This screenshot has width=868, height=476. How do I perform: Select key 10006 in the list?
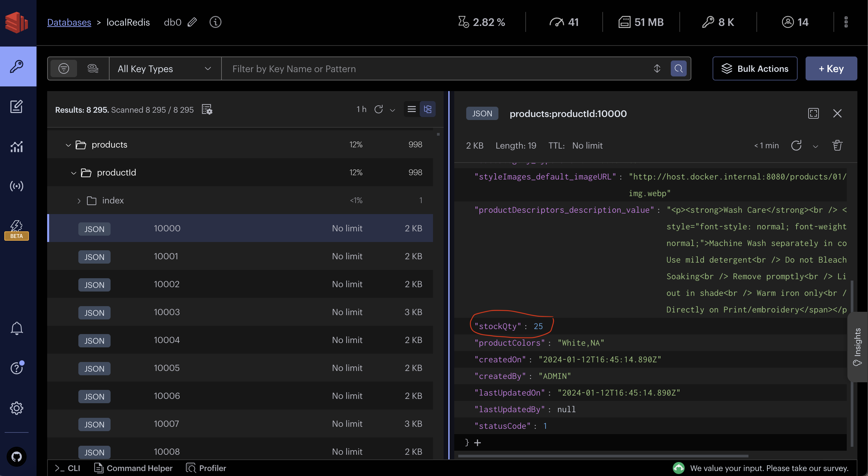[240, 396]
